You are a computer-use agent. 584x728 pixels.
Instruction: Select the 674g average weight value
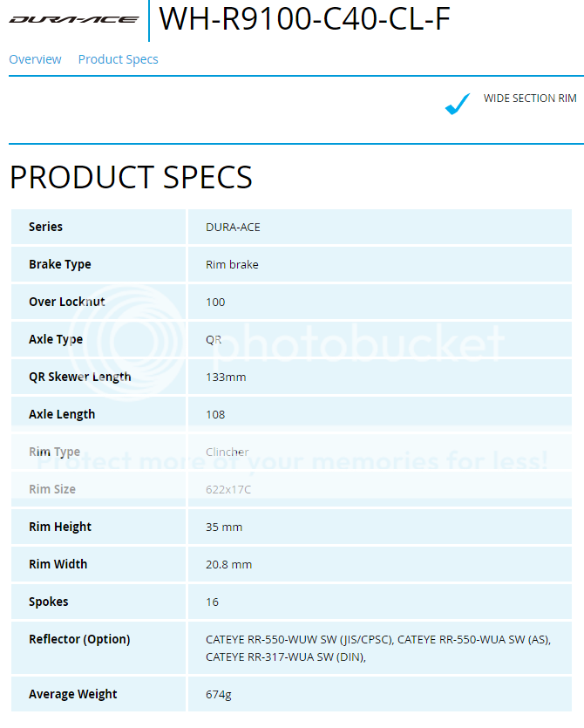pos(218,694)
